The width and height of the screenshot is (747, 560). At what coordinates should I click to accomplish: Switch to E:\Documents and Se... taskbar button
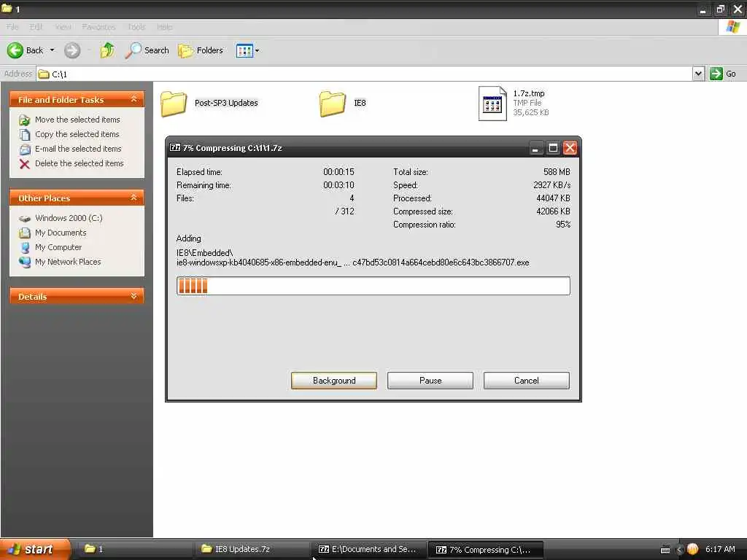368,549
